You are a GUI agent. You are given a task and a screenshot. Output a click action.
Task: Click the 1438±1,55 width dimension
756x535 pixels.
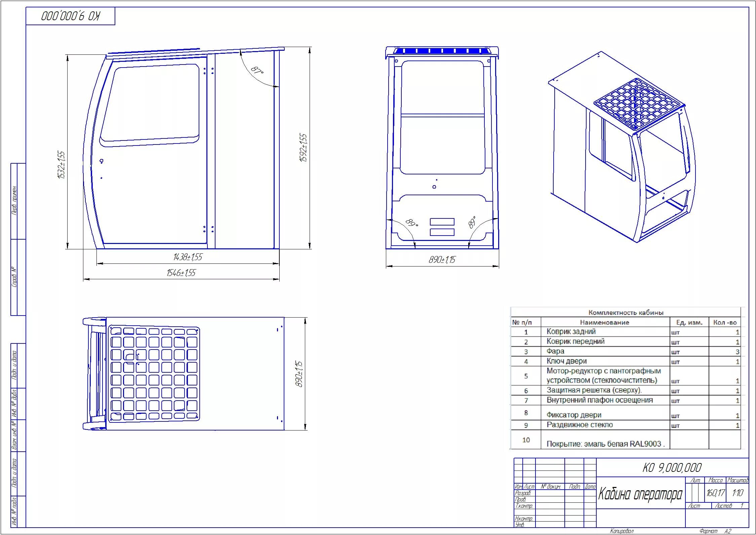pyautogui.click(x=188, y=257)
